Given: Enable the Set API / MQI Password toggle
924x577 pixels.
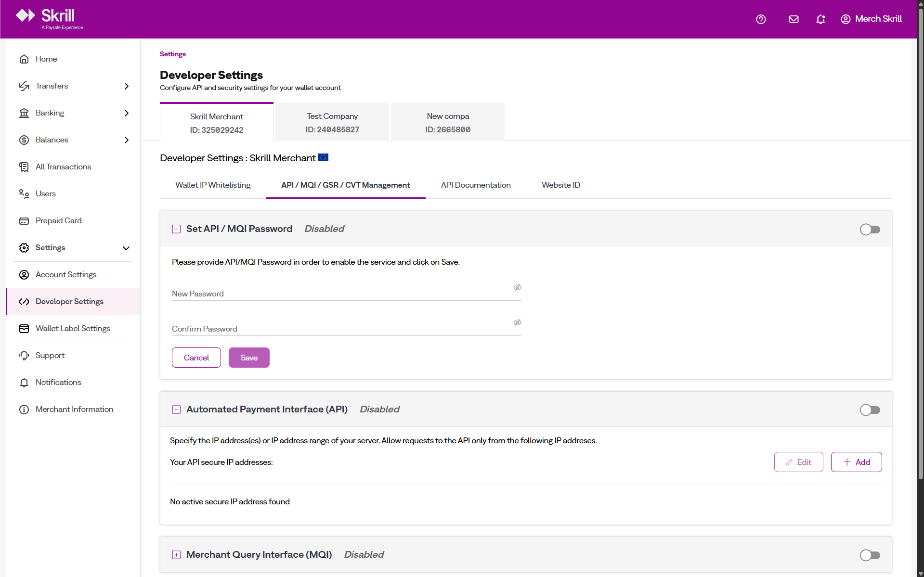Looking at the screenshot, I should tap(870, 230).
